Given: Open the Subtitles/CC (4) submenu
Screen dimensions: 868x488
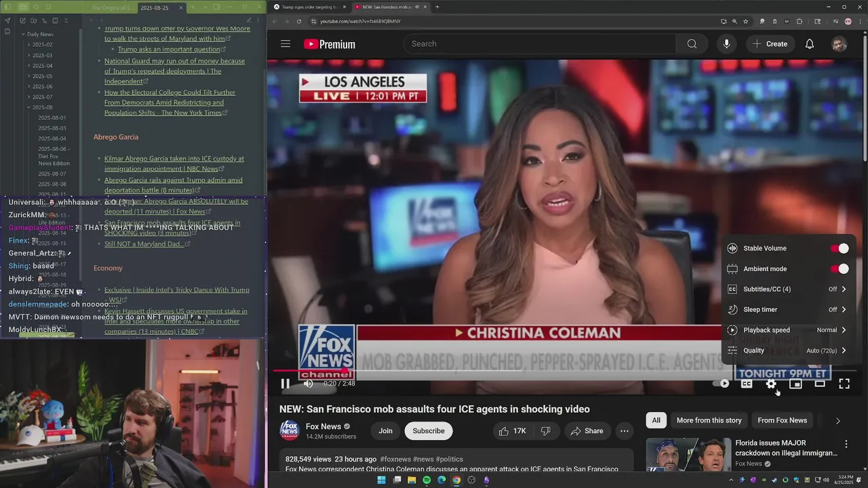Looking at the screenshot, I should coord(787,289).
